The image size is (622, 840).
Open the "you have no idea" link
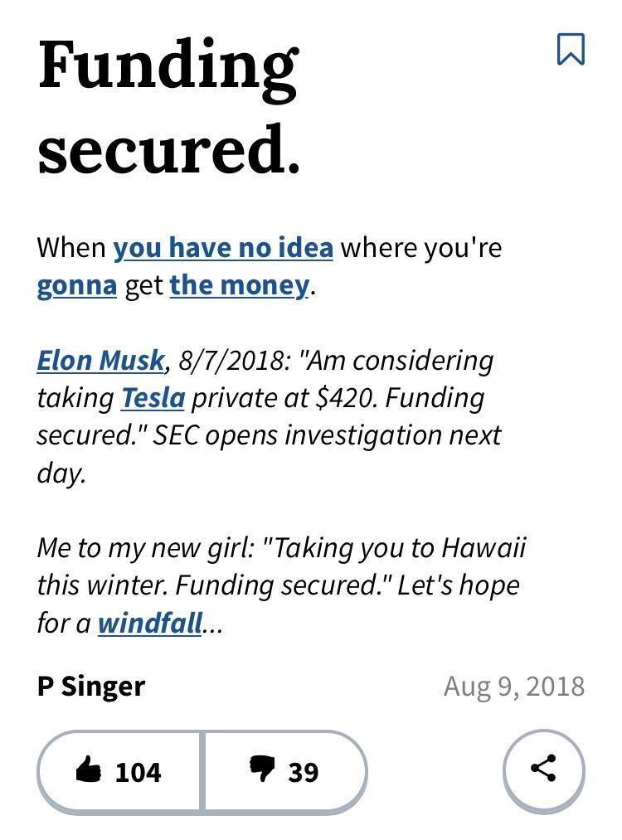(223, 247)
